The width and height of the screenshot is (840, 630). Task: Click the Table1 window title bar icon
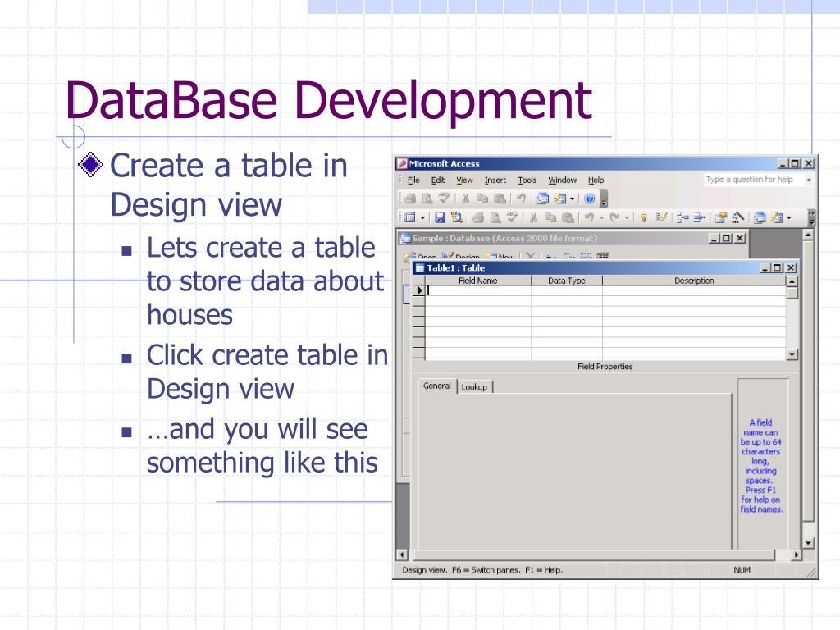coord(420,268)
